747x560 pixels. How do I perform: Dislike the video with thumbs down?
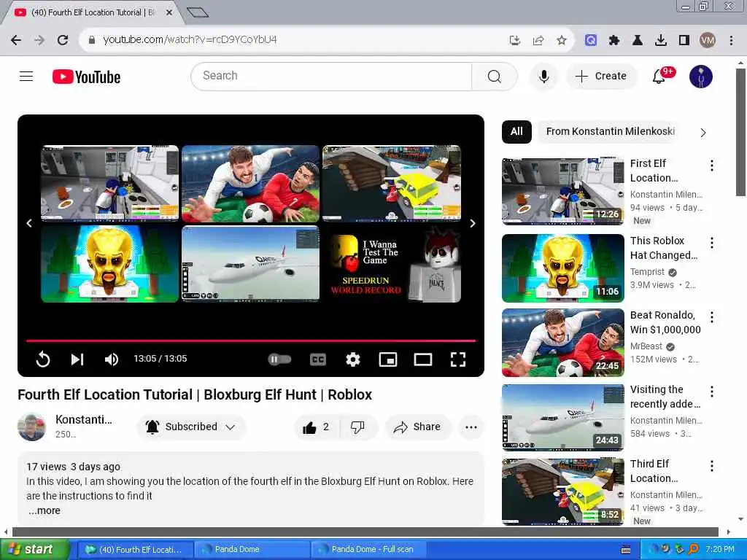click(x=357, y=427)
